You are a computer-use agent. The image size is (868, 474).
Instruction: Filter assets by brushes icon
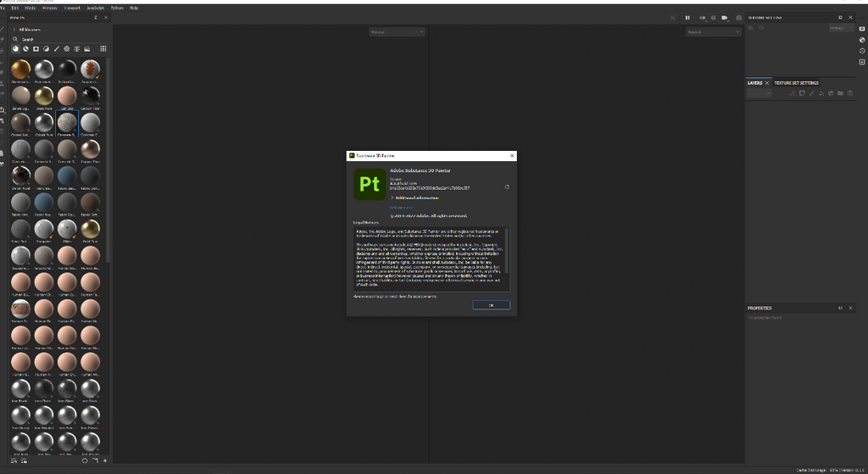pyautogui.click(x=57, y=48)
